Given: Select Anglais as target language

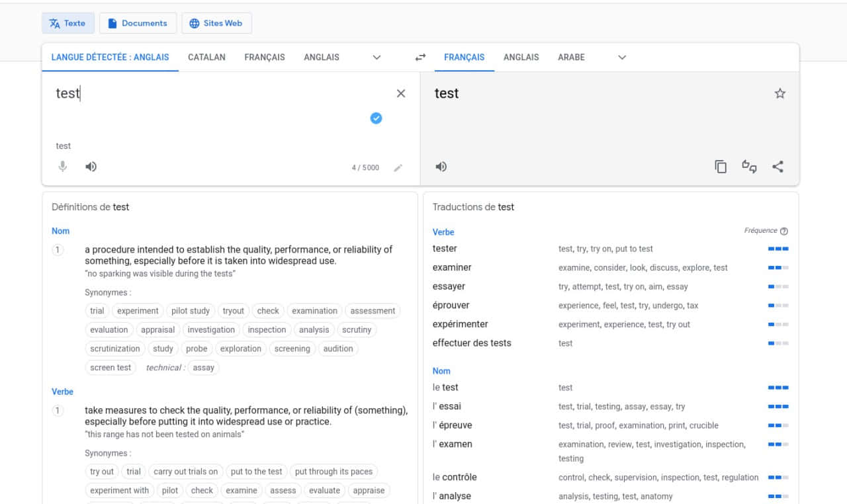Looking at the screenshot, I should (x=521, y=58).
